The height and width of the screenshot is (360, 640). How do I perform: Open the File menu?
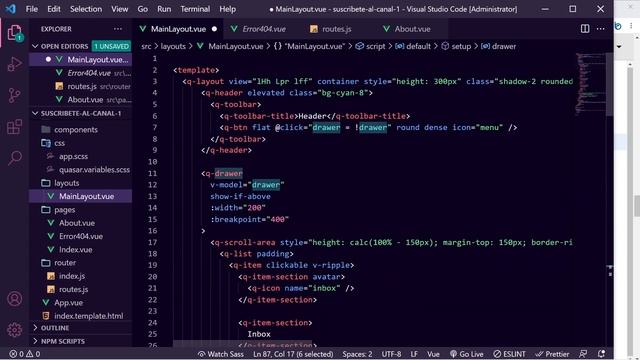[31, 9]
